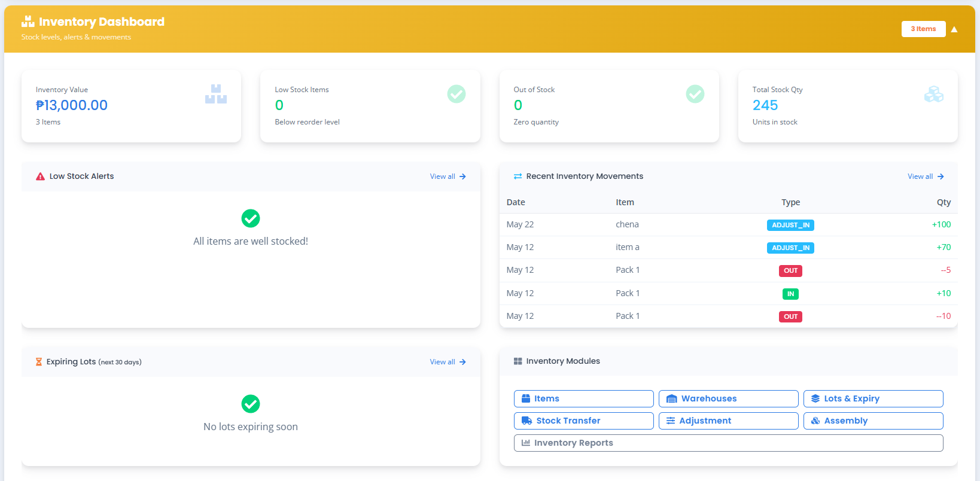Viewport: 980px width, 481px height.
Task: Click the OUT badge in the -10 row
Action: point(790,316)
